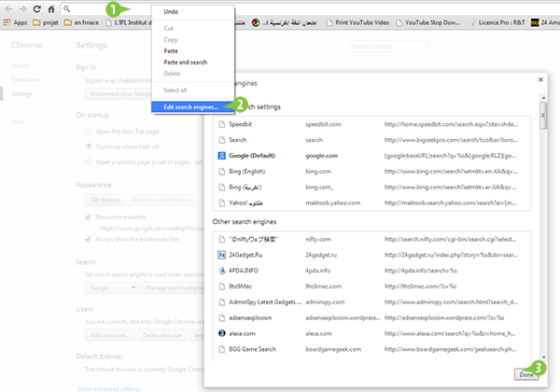Click the dialog scrollbar down arrow
The width and height of the screenshot is (560, 392).
coord(543,357)
